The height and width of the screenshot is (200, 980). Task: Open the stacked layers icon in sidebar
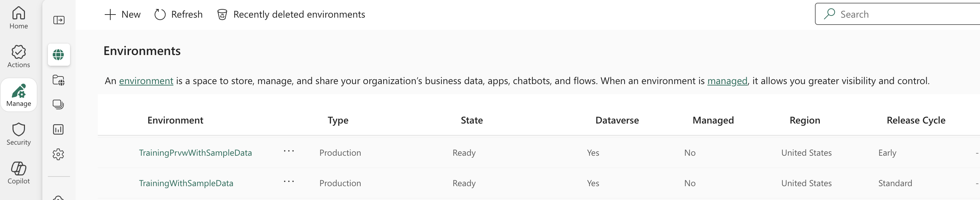click(58, 104)
